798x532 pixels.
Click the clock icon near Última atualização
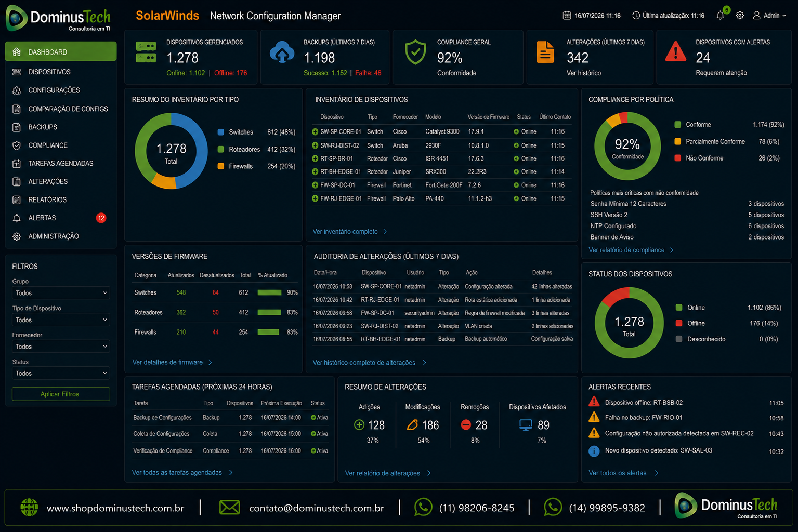pos(636,16)
